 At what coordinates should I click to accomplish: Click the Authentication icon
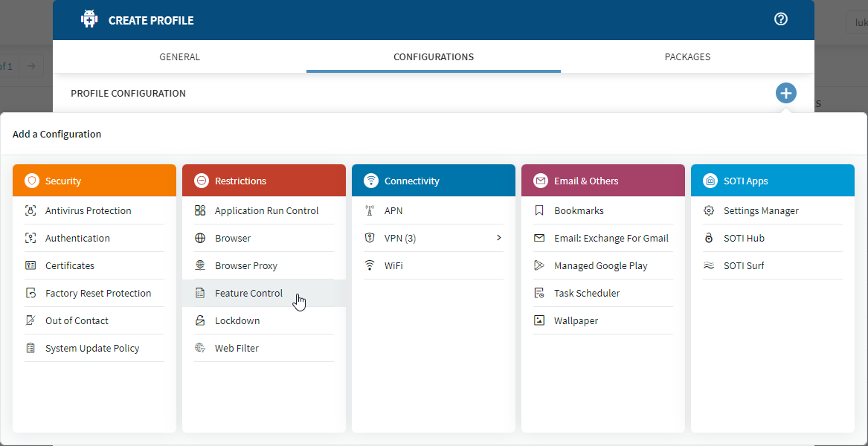pos(30,239)
